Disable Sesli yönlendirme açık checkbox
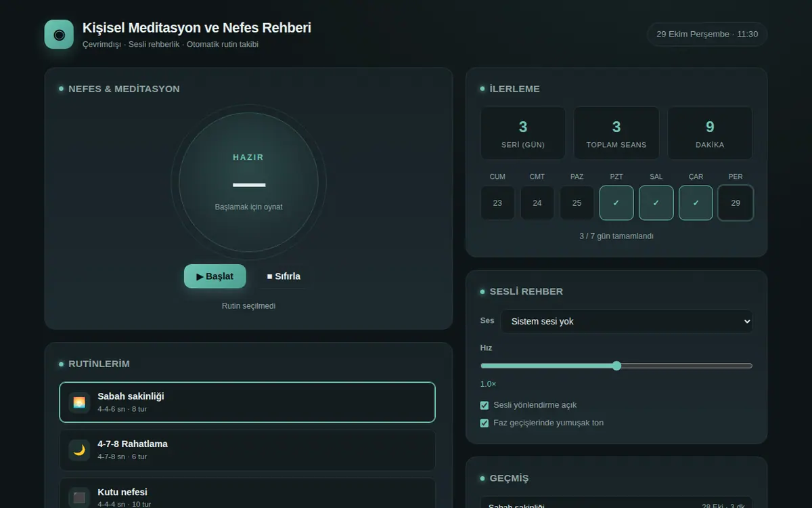812x508 pixels. tap(484, 405)
